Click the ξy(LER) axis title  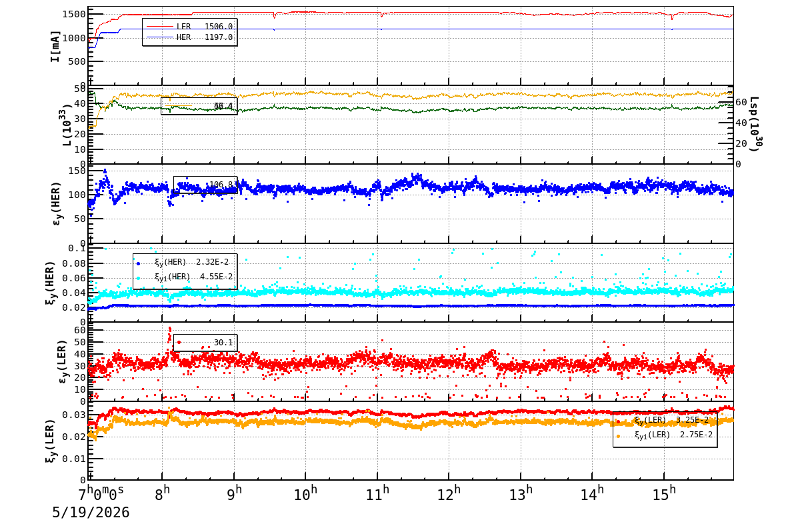[x=51, y=441]
